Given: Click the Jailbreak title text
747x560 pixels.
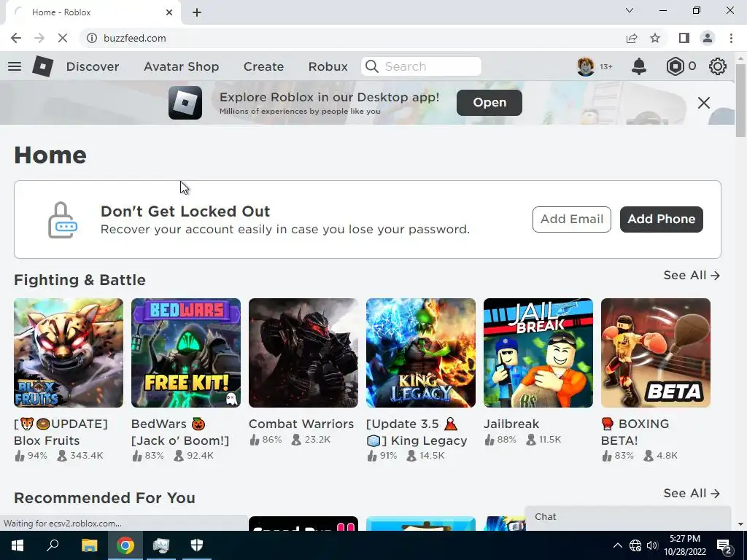Looking at the screenshot, I should tap(511, 424).
